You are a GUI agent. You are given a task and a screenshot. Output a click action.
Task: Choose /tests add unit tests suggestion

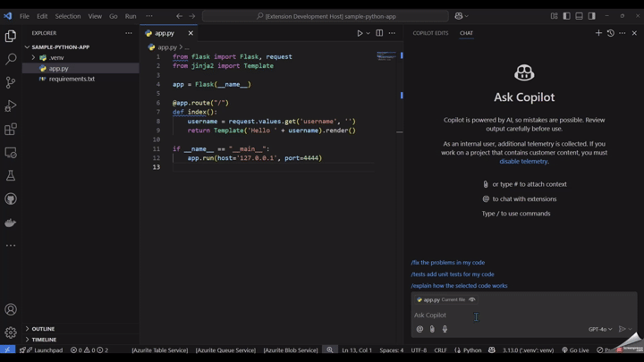(453, 274)
